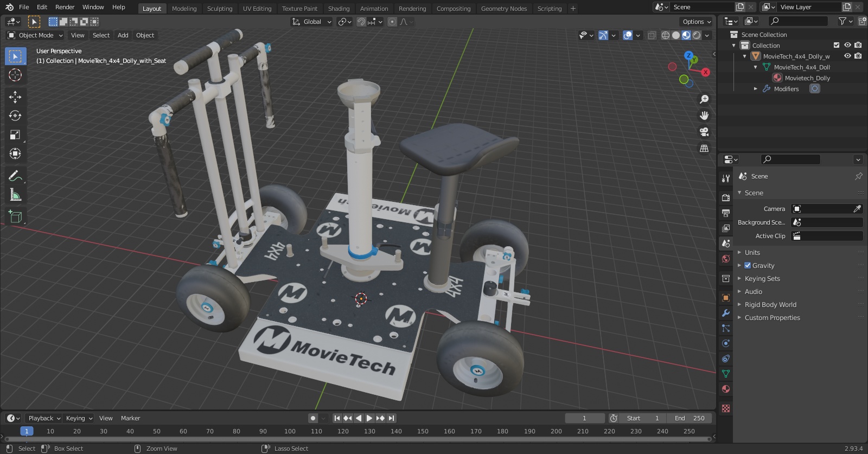Open the View Layer properties tab
The image size is (868, 454).
coord(726,228)
